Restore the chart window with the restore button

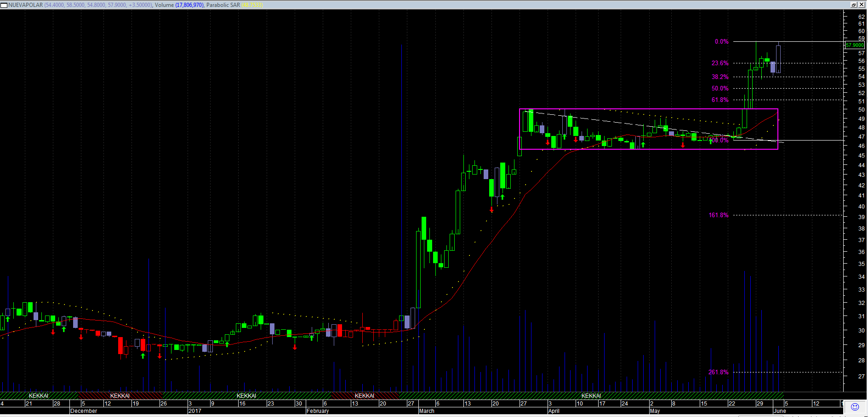[x=853, y=5]
